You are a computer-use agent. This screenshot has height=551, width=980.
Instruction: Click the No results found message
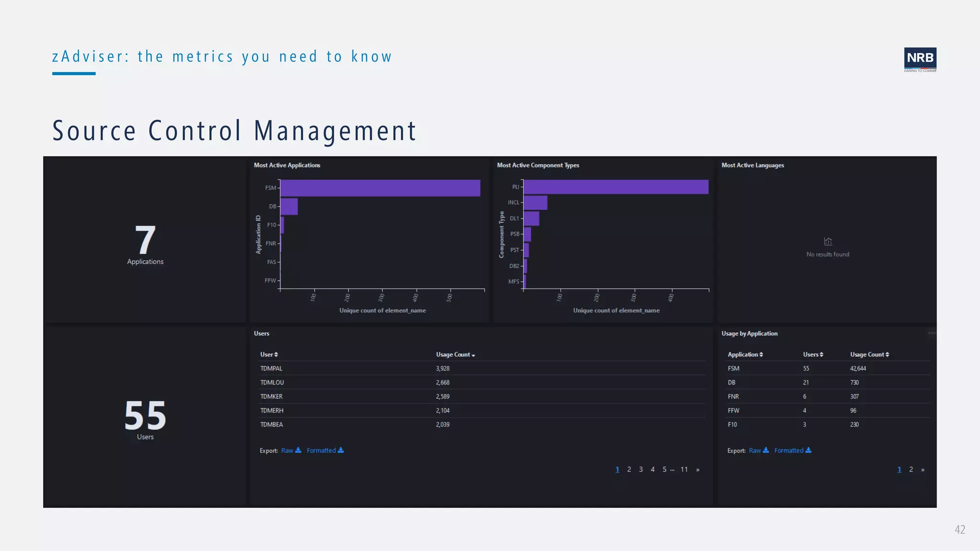[x=828, y=254]
